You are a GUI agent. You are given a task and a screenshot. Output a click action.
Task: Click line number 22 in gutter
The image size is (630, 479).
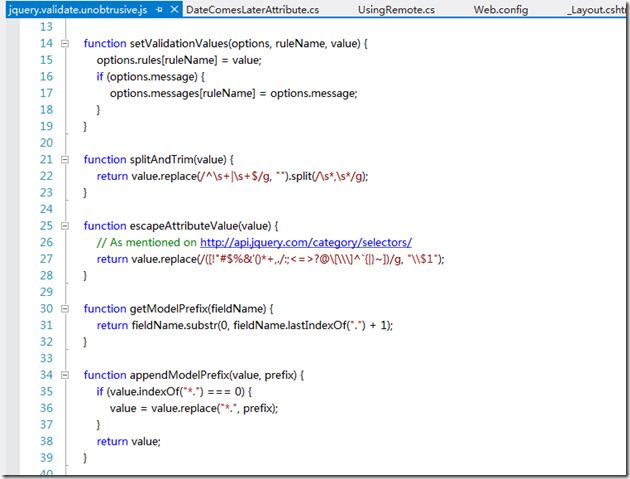[x=46, y=176]
